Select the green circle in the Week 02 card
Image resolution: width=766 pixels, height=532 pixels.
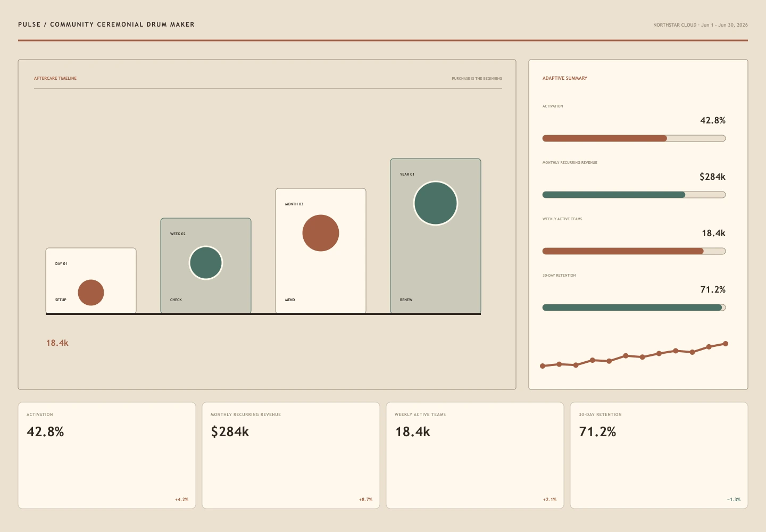point(206,263)
